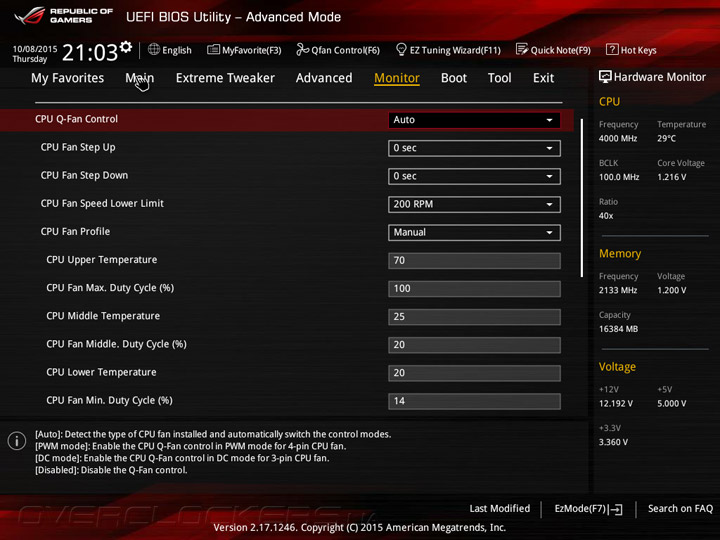Click the 16384 MB capacity value

pos(618,329)
